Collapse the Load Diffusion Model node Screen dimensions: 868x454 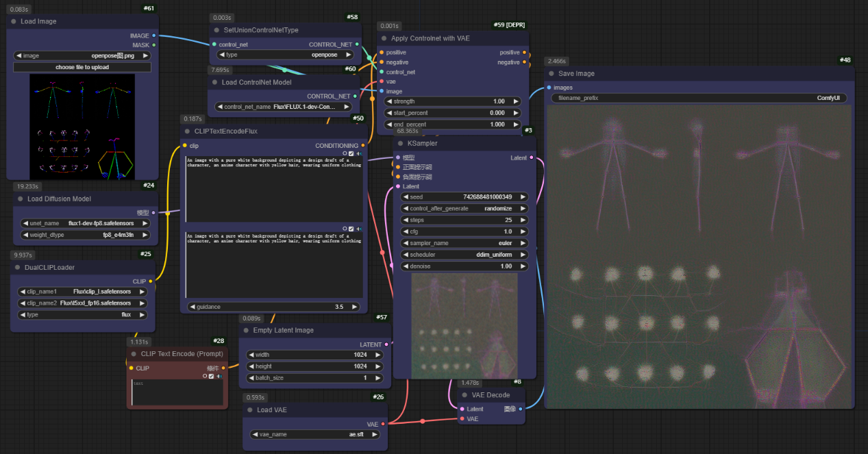tap(21, 199)
